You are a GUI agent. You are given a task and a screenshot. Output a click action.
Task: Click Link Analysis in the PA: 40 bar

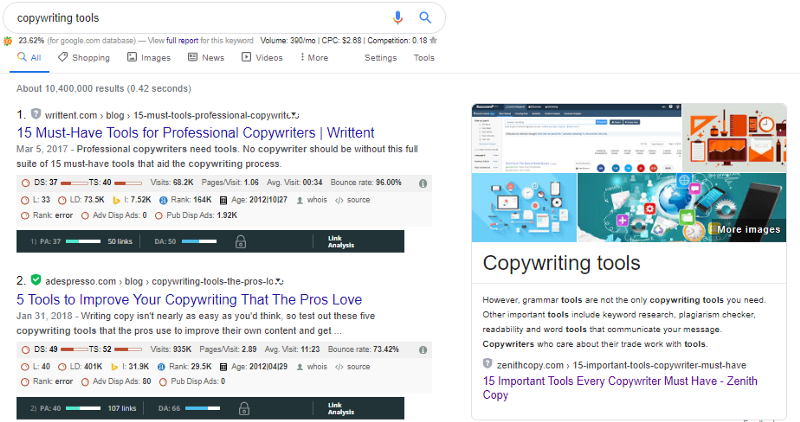(341, 408)
